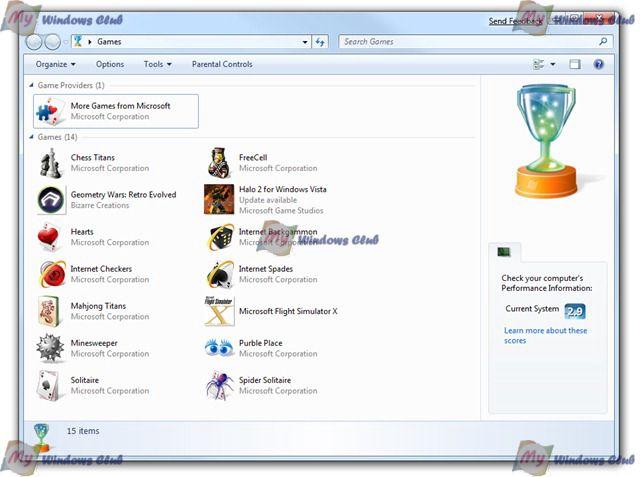Click the change view icon

pyautogui.click(x=539, y=64)
